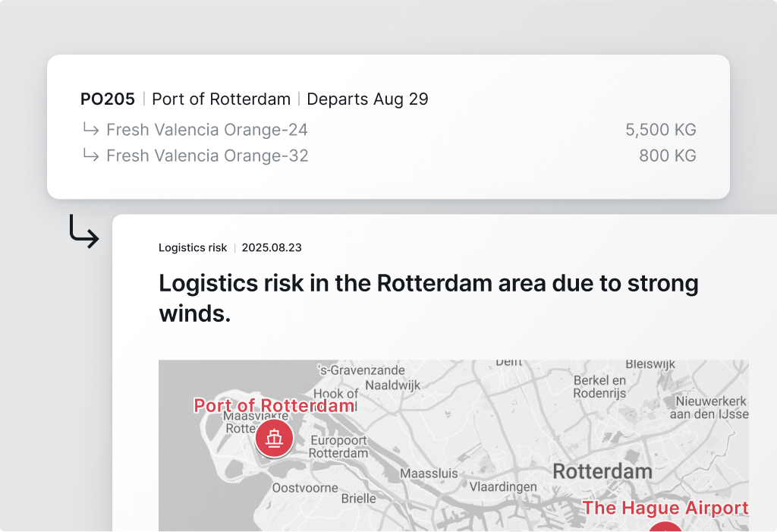Click arrow icon beside Fresh Valencia Orange-32
Viewport: 777px width, 532px height.
click(90, 156)
